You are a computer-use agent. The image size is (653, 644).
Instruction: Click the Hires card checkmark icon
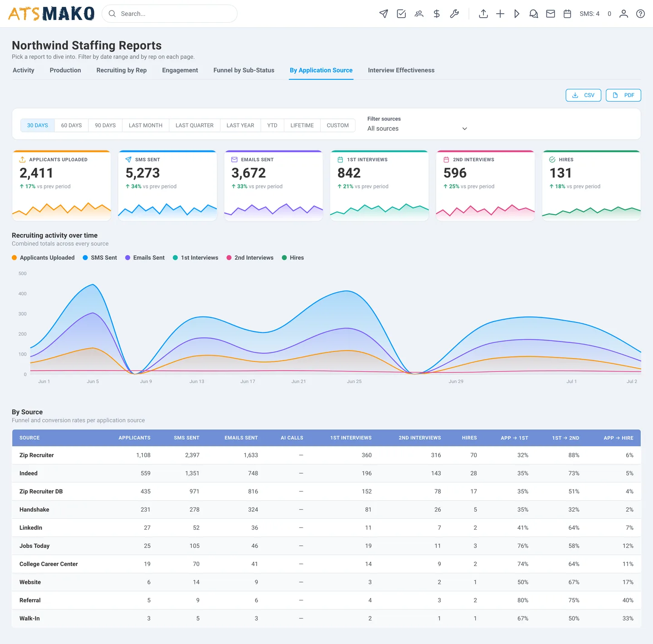552,160
